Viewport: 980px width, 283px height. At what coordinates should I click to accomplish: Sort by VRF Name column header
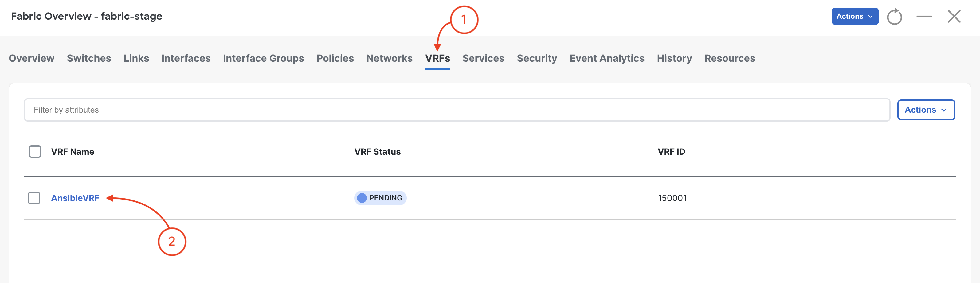[73, 152]
